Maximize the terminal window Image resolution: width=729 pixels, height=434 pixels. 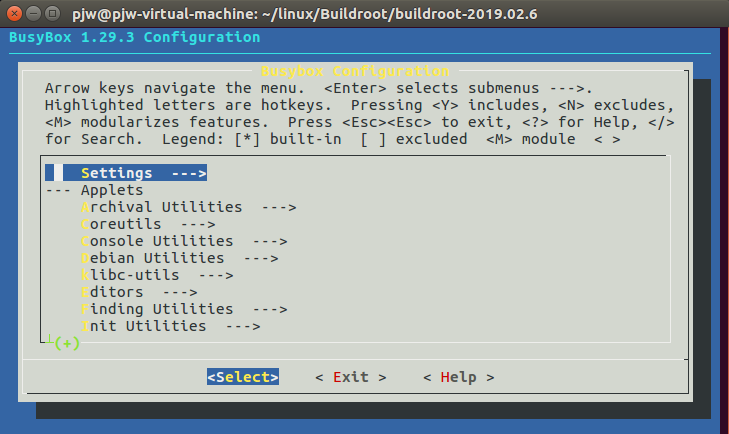click(53, 13)
